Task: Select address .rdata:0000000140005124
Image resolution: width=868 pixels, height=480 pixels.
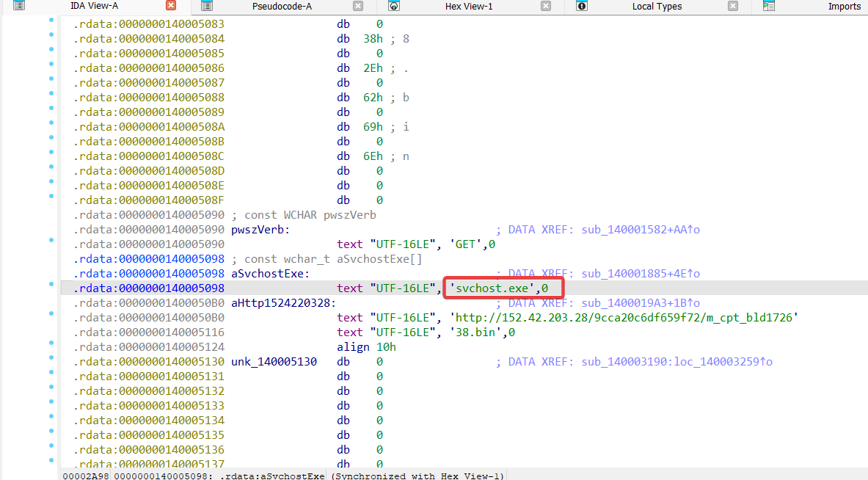Action: (149, 346)
